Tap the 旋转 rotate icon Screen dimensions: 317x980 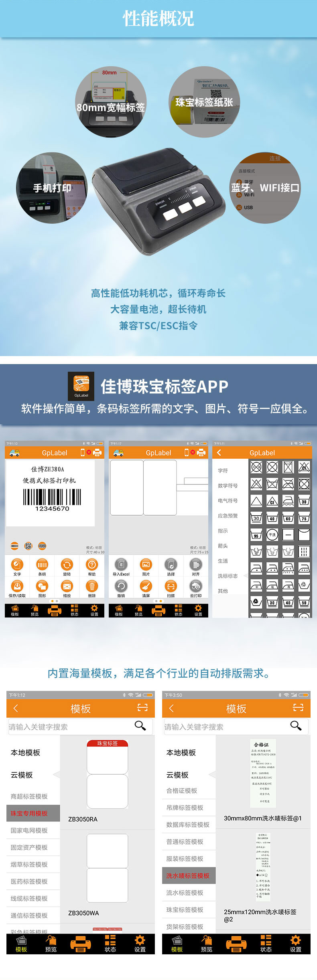(67, 565)
